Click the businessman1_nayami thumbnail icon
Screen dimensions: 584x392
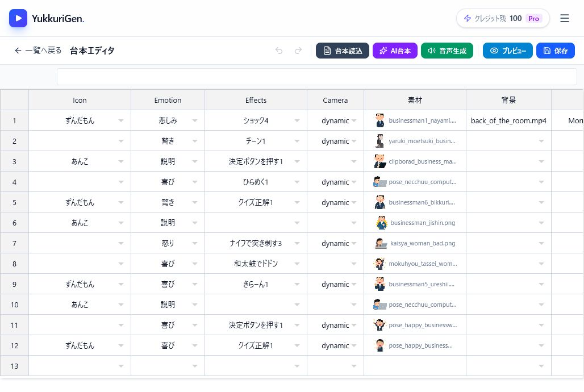(379, 120)
